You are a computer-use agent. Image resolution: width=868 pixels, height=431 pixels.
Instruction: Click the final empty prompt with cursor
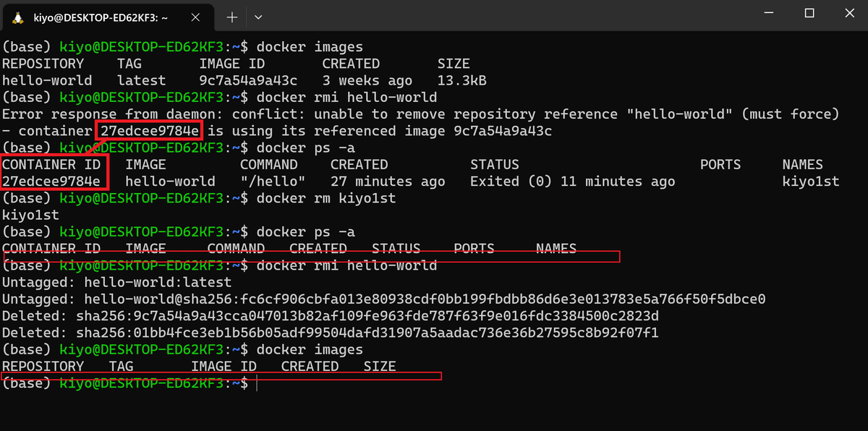point(129,383)
